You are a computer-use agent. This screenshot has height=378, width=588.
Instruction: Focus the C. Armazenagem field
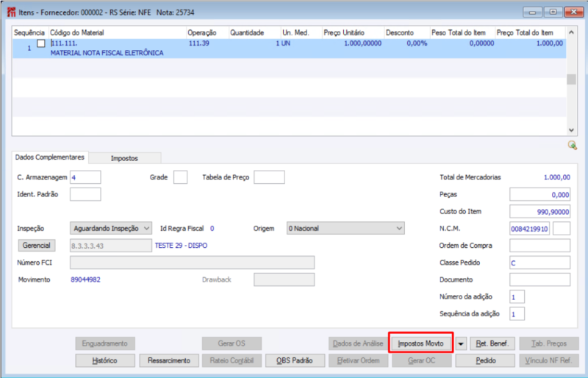pyautogui.click(x=85, y=177)
